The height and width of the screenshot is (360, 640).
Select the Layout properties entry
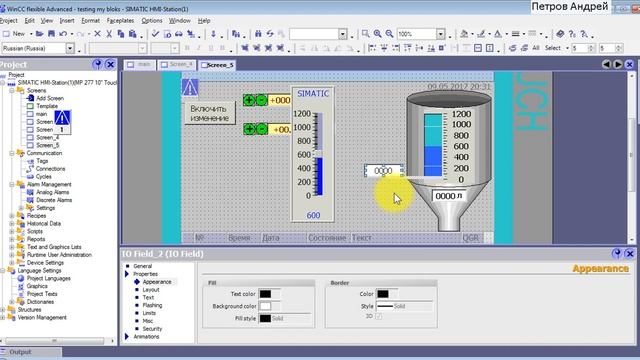click(151, 289)
